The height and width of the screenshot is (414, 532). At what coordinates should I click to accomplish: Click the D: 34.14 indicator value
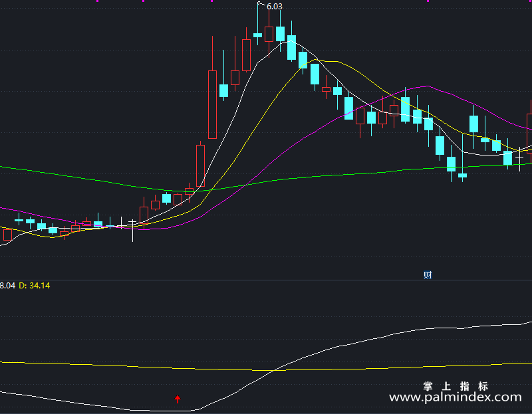[35, 286]
